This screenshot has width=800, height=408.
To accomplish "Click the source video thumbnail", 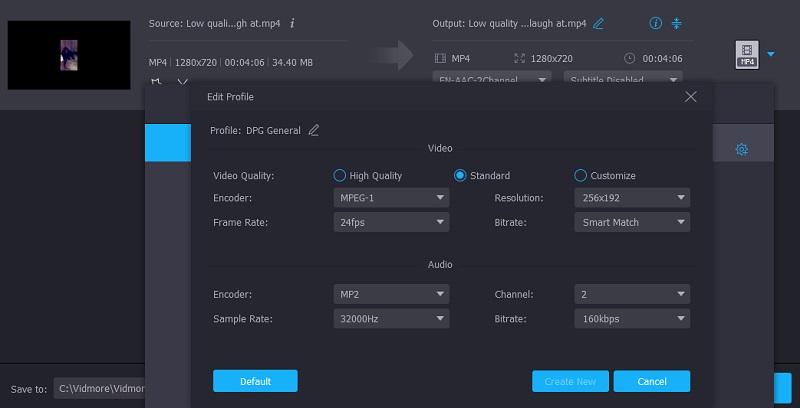I will (69, 55).
